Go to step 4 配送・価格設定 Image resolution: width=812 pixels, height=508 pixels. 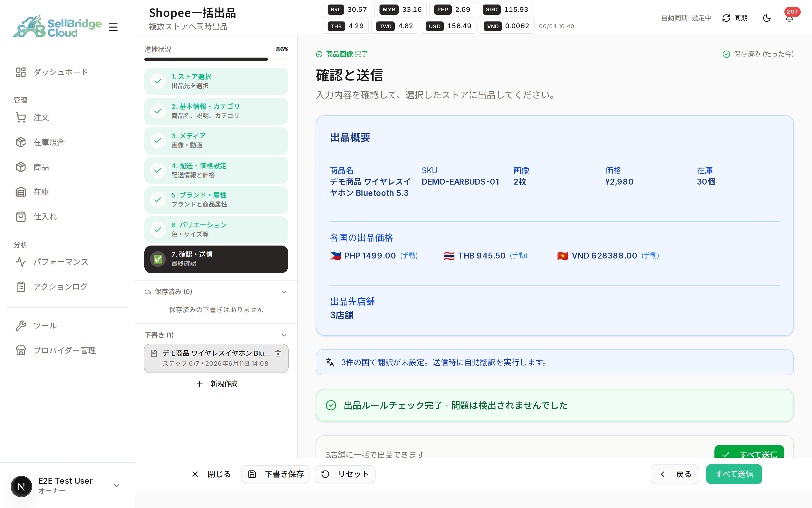coord(216,170)
